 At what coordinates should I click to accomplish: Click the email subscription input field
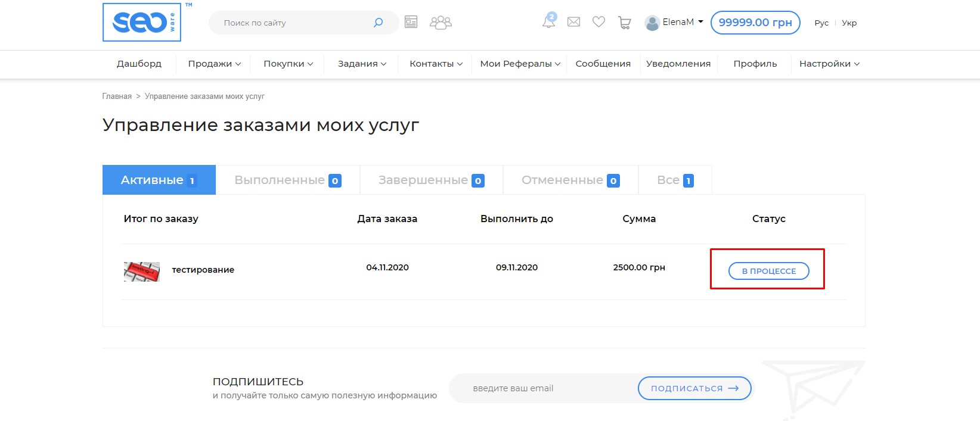tap(542, 388)
